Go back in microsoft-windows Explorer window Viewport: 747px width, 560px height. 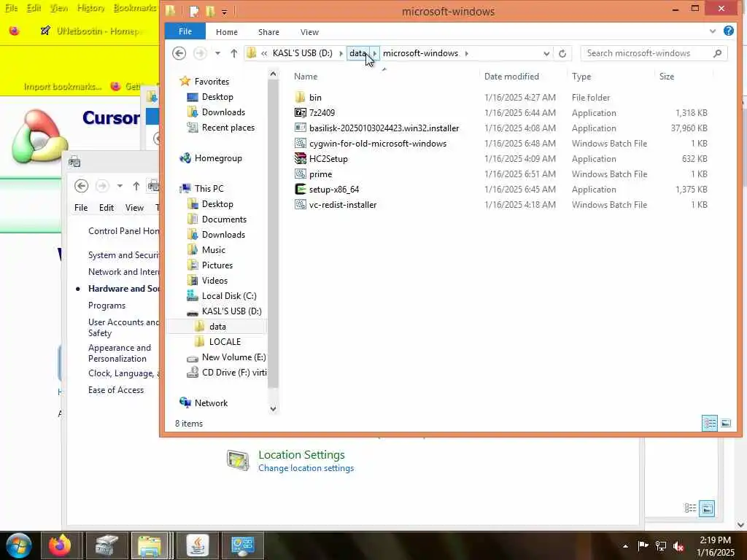179,53
